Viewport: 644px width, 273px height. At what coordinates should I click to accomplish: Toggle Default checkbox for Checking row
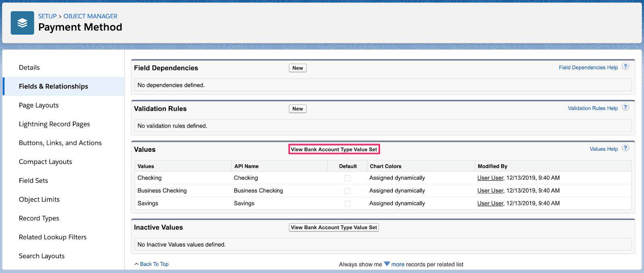(347, 178)
